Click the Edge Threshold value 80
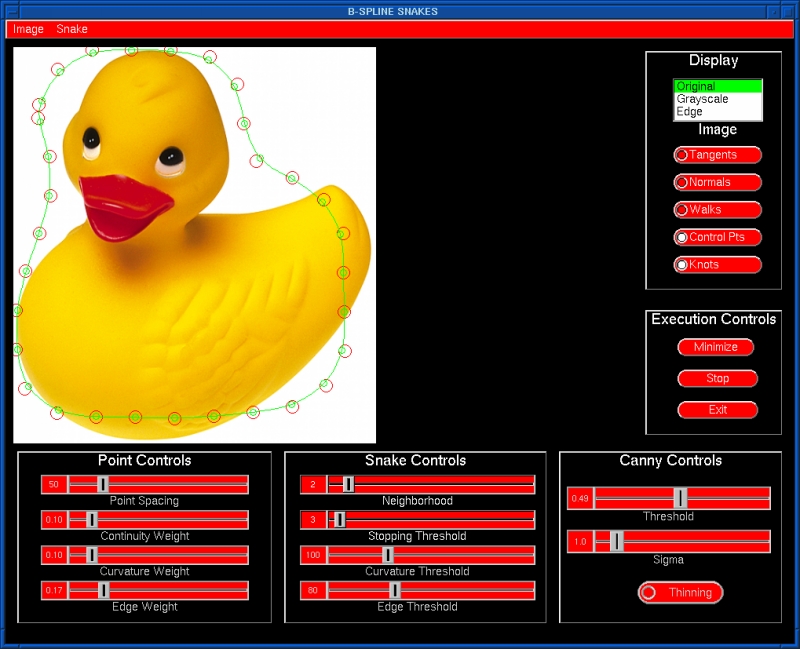The height and width of the screenshot is (649, 800). [313, 590]
